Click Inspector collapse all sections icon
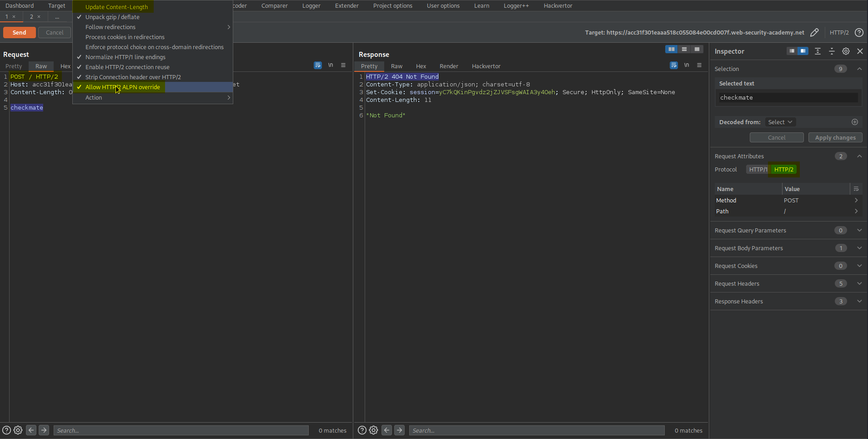 (832, 51)
